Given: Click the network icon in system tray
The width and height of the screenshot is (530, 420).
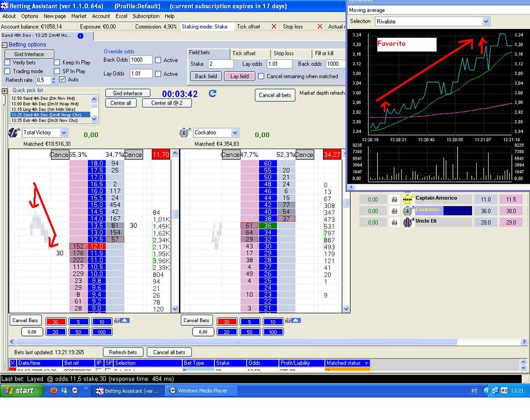Looking at the screenshot, I should pyautogui.click(x=495, y=391).
